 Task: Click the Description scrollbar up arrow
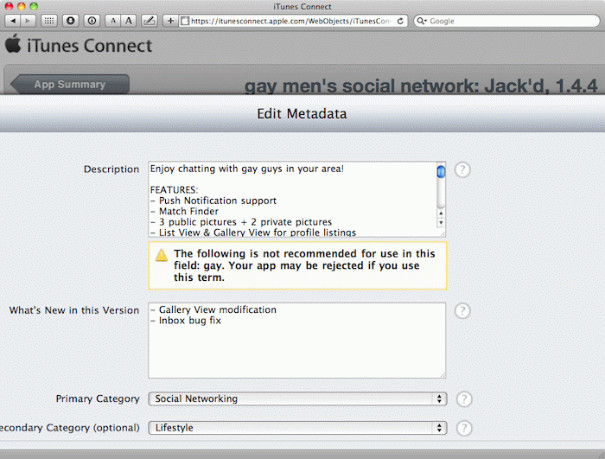coord(441,213)
